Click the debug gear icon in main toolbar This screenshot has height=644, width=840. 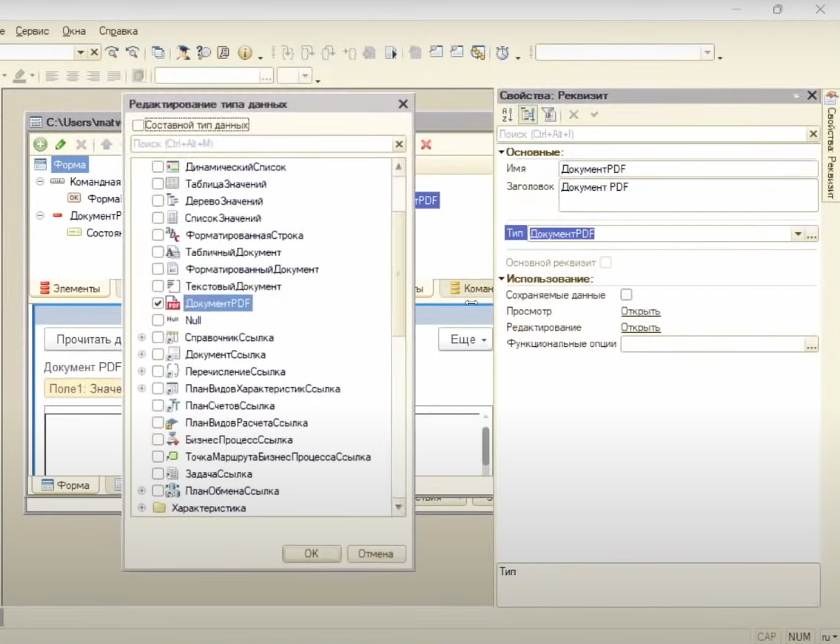point(477,52)
